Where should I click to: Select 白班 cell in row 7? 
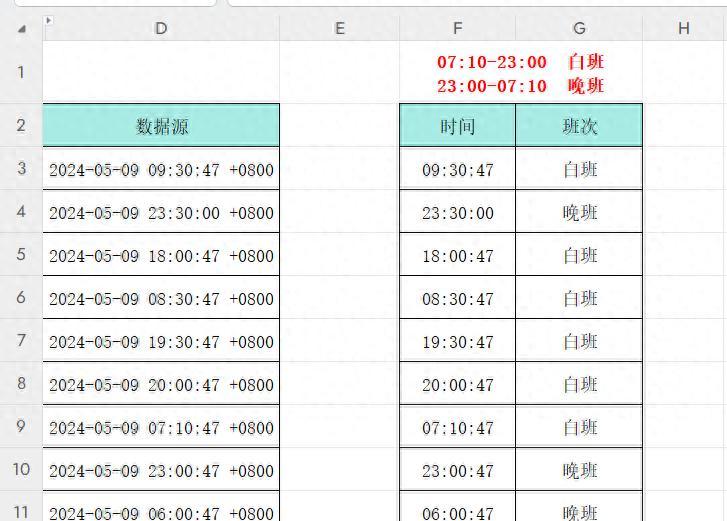pos(579,340)
